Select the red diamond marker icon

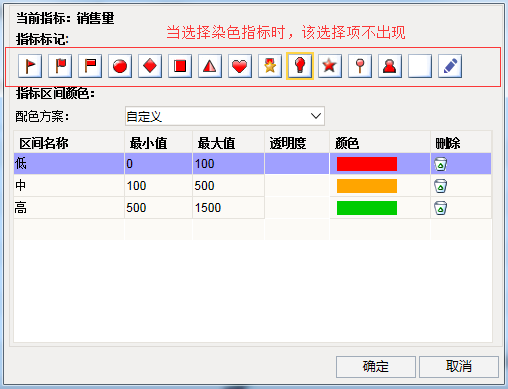click(150, 66)
